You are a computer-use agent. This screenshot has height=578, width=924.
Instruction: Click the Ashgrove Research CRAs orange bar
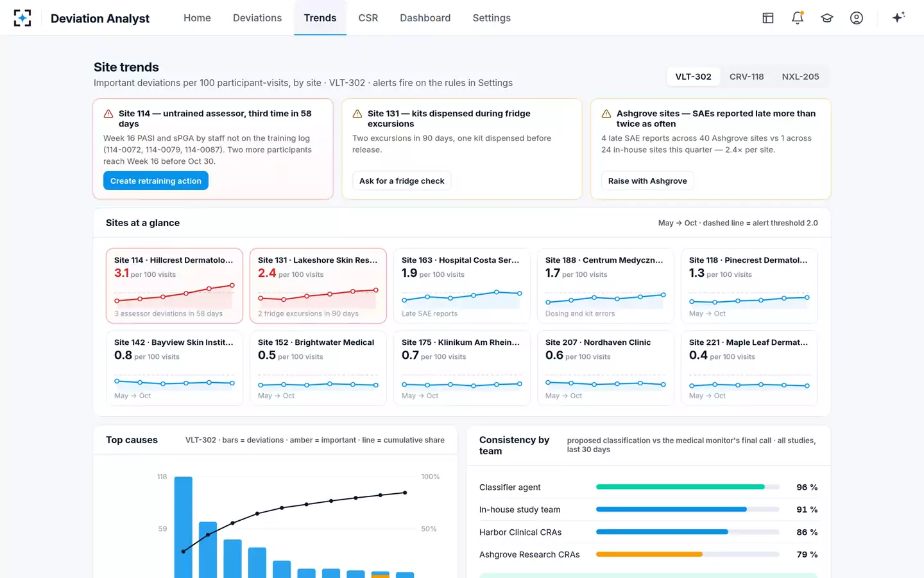(x=649, y=554)
